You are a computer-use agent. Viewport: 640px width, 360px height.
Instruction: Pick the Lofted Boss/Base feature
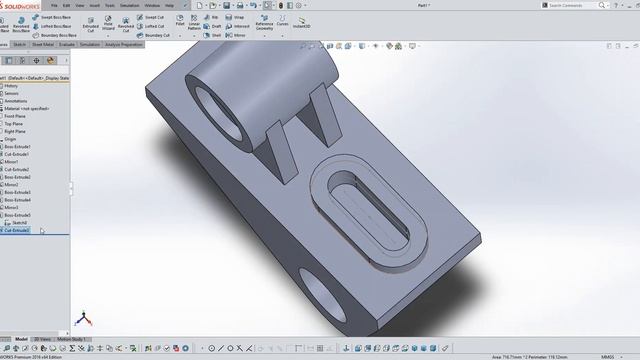[x=52, y=26]
